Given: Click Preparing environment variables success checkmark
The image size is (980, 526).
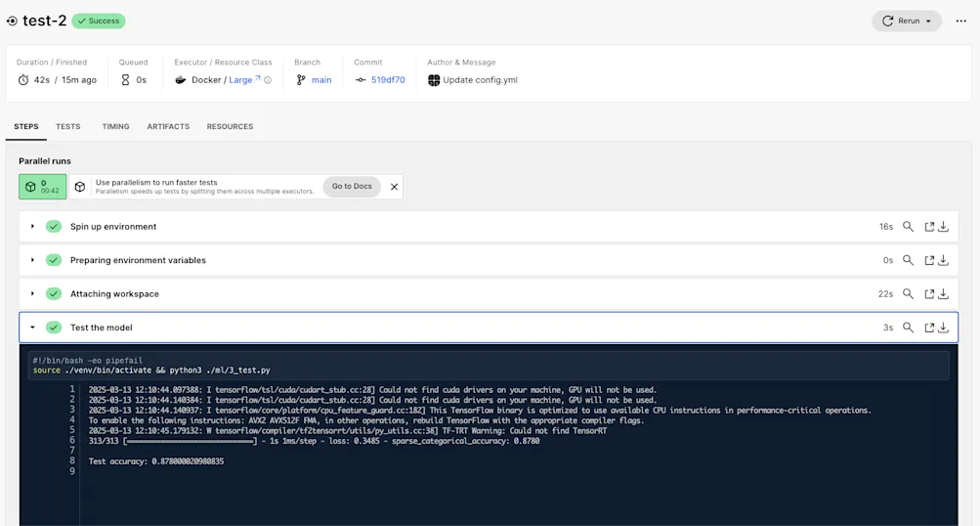Looking at the screenshot, I should click(x=54, y=260).
